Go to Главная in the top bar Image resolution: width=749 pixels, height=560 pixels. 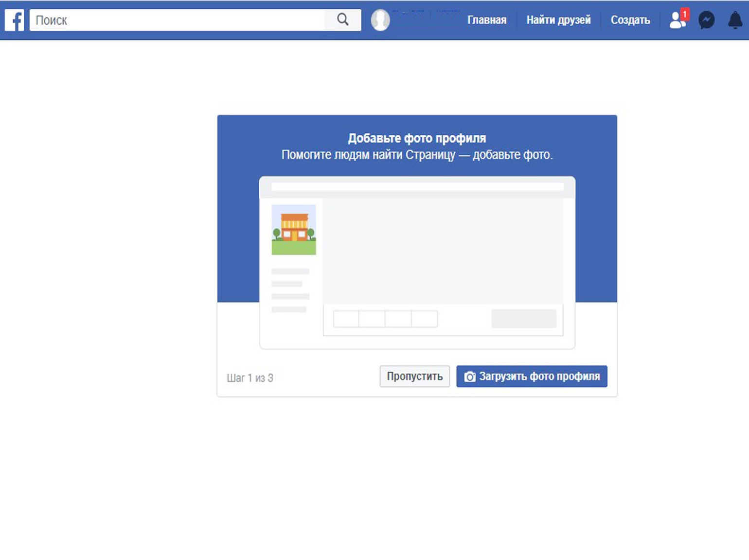486,20
